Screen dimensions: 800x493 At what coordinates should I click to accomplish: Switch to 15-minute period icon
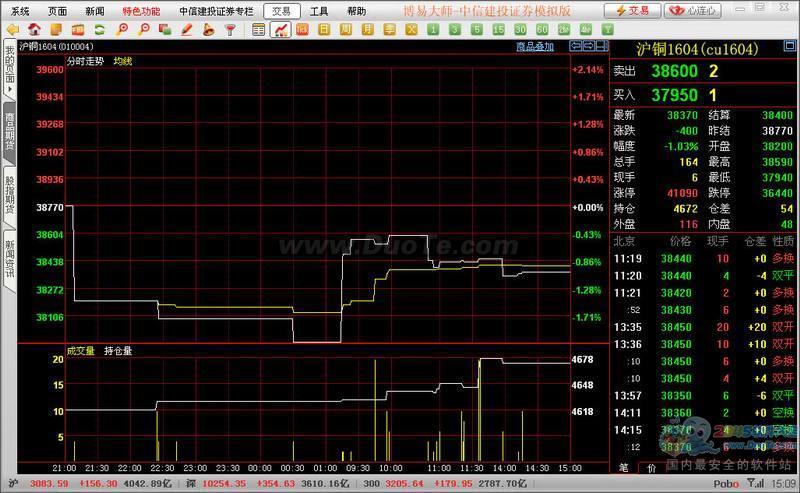point(499,29)
